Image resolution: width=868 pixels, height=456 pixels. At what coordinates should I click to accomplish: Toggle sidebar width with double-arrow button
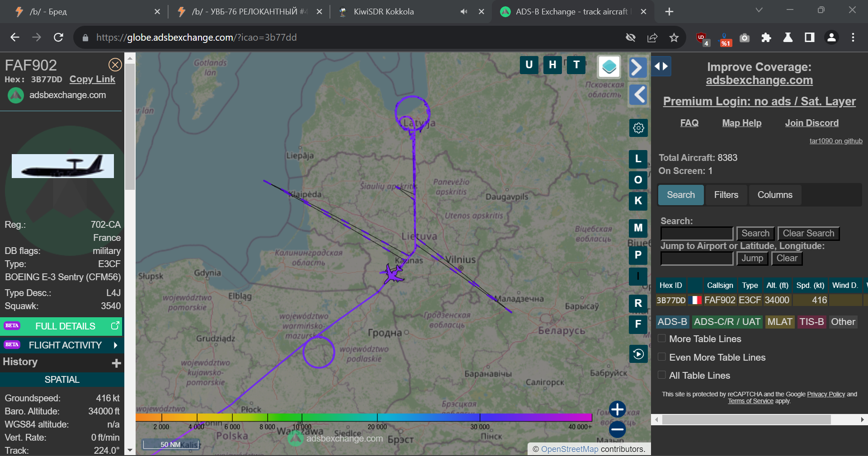(x=661, y=66)
